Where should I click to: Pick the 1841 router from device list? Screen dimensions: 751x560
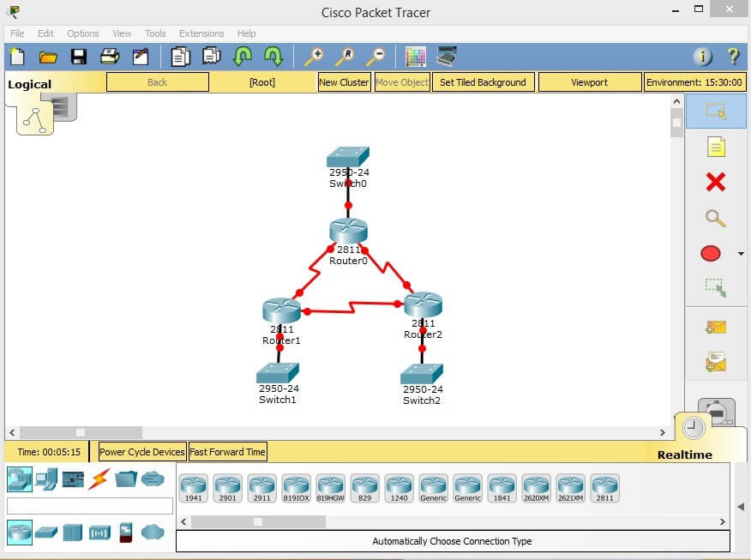(502, 488)
